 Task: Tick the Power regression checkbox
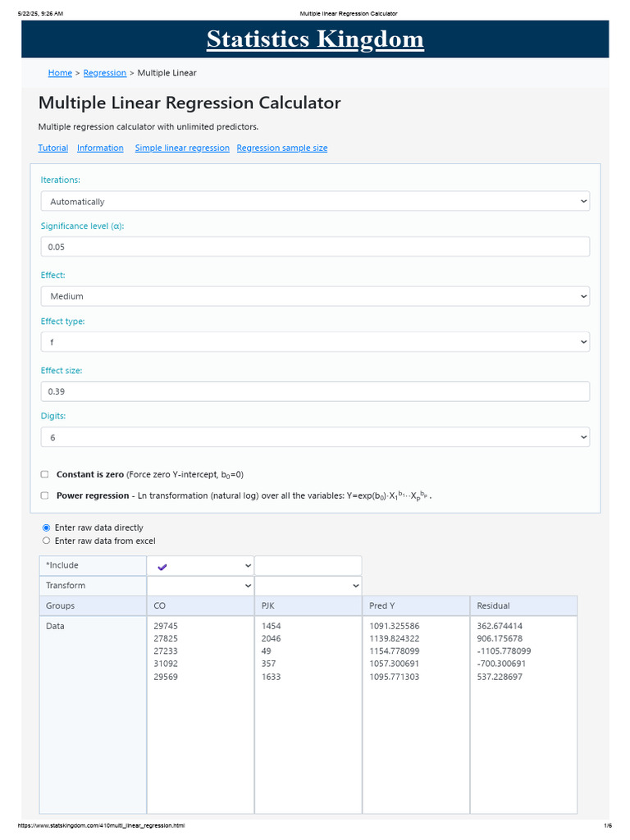click(45, 495)
